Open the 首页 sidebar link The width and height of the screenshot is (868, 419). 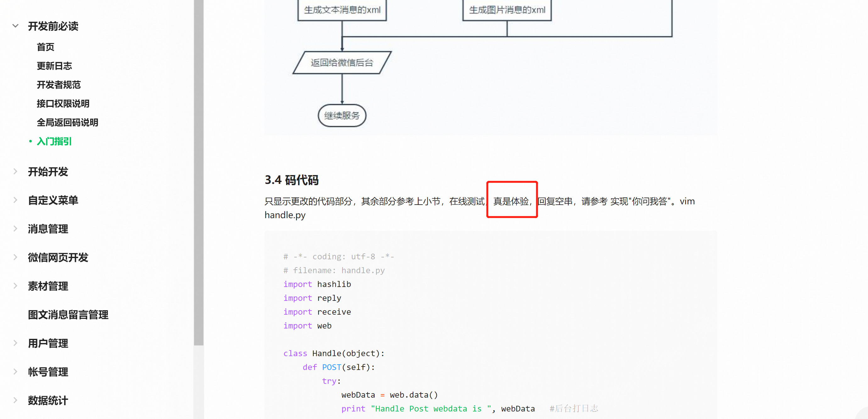point(46,47)
